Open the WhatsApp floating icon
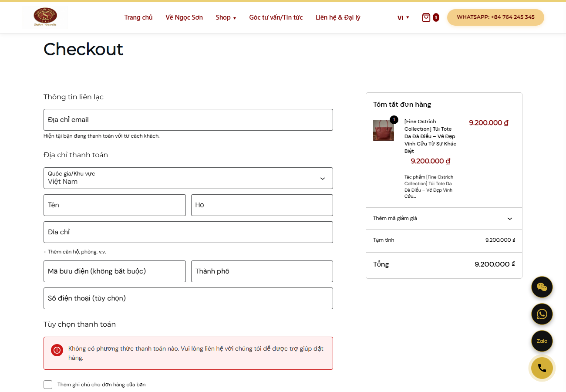 pos(542,314)
